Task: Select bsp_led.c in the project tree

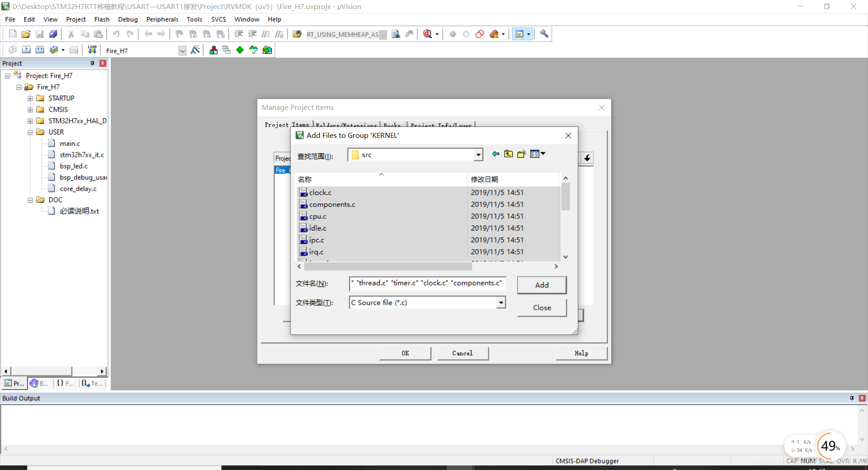Action: [74, 166]
